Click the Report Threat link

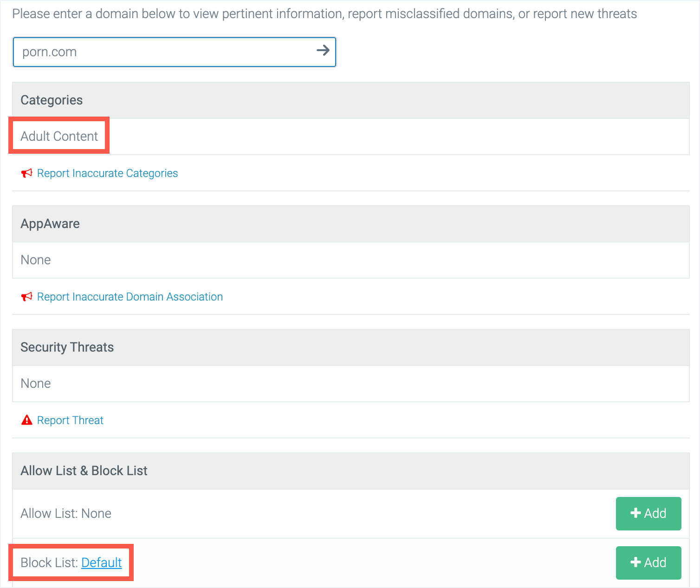pyautogui.click(x=70, y=420)
